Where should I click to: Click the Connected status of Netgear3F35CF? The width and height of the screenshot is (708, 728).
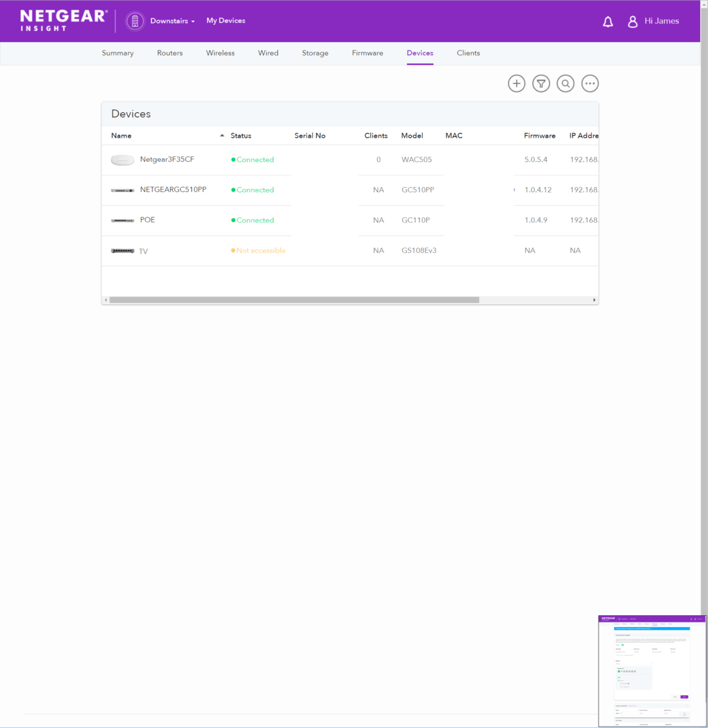pyautogui.click(x=252, y=159)
